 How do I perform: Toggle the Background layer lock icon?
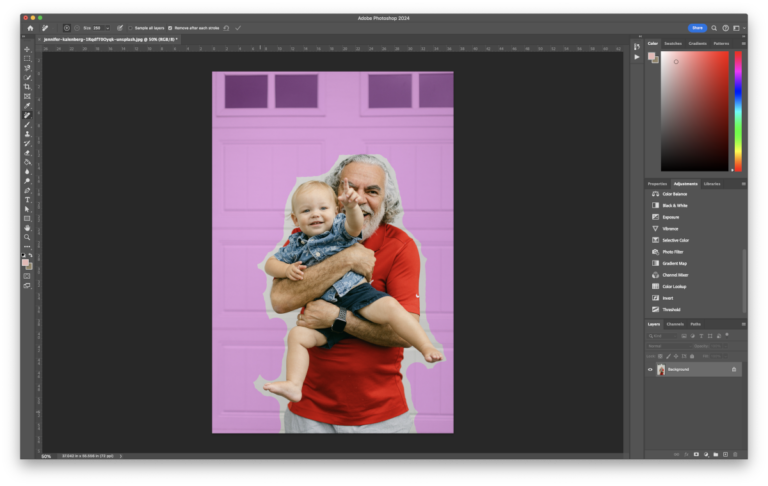[x=734, y=369]
